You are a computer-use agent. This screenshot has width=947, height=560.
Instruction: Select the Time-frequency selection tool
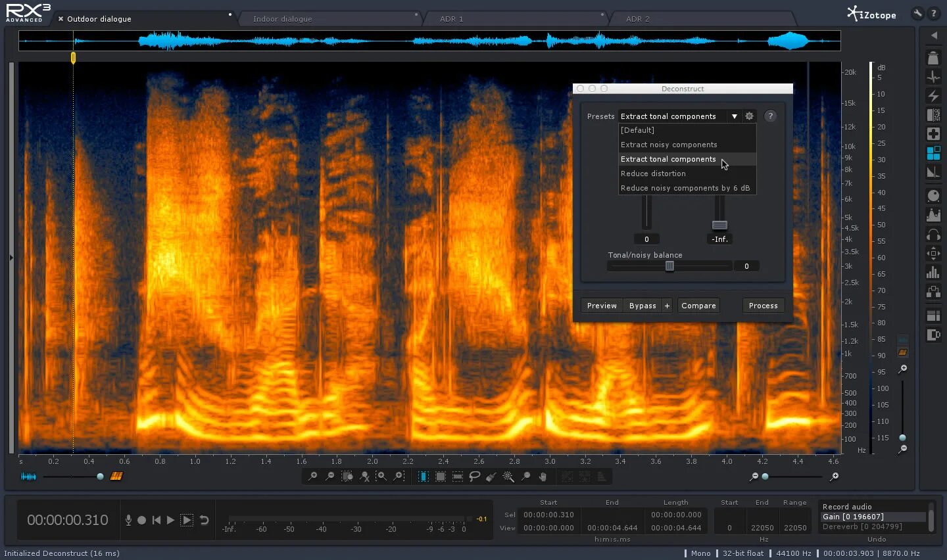tap(440, 477)
